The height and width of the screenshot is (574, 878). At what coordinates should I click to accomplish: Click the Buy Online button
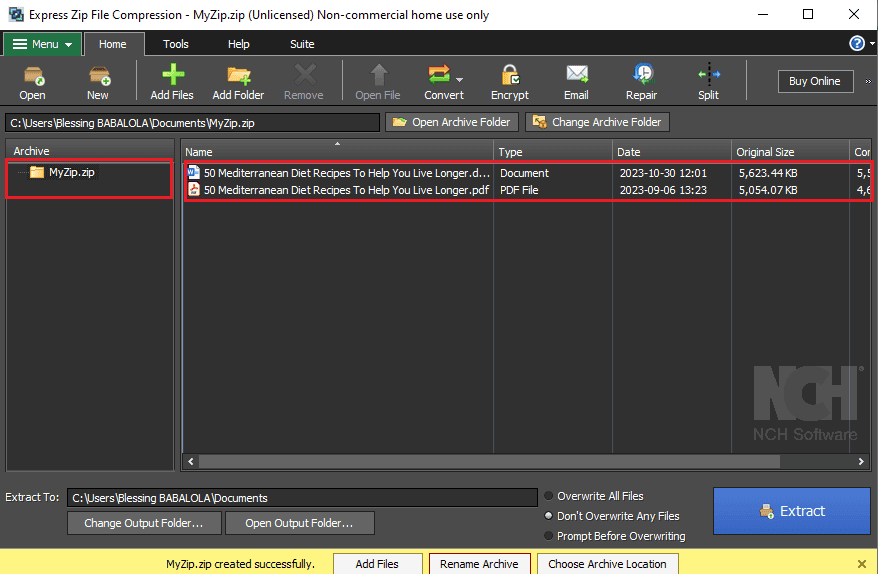[x=815, y=81]
